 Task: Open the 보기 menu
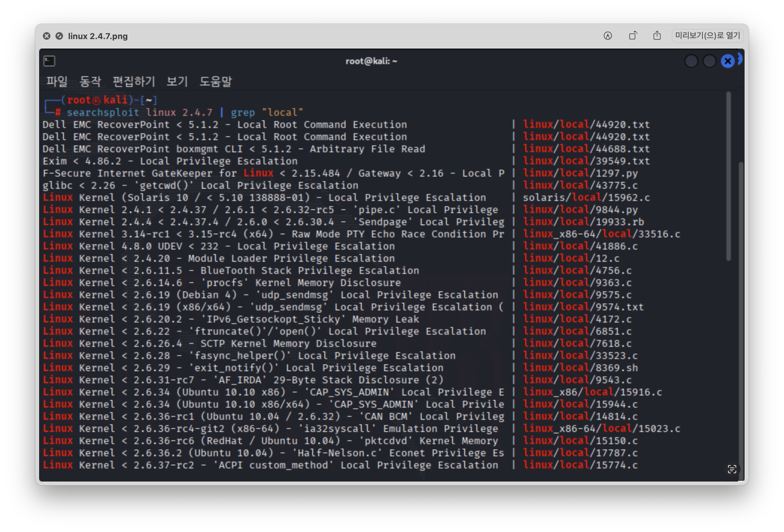[177, 81]
